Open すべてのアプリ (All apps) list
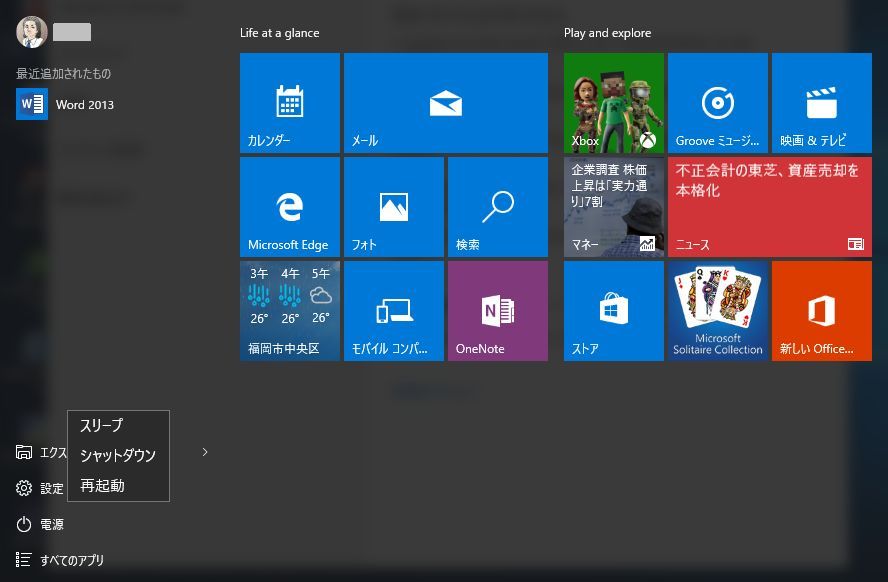Image resolution: width=888 pixels, height=582 pixels. click(x=60, y=560)
